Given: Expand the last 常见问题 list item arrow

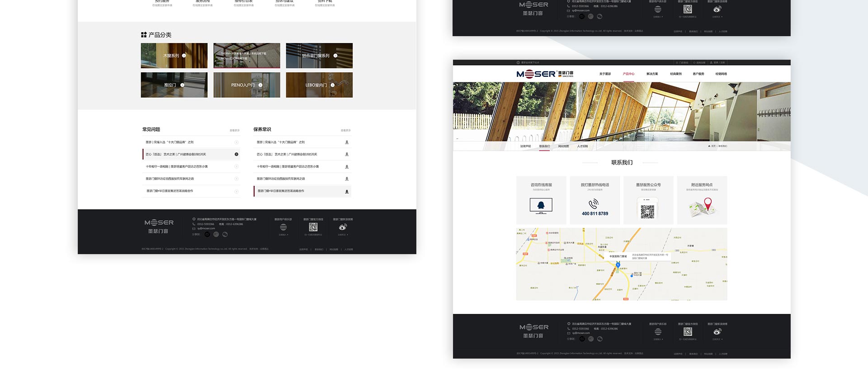Looking at the screenshot, I should pos(236,191).
